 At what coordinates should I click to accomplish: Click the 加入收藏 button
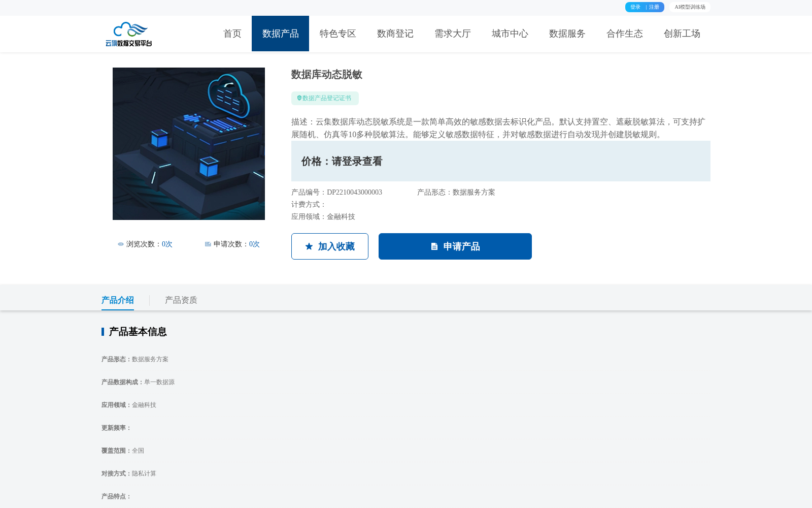click(x=330, y=246)
